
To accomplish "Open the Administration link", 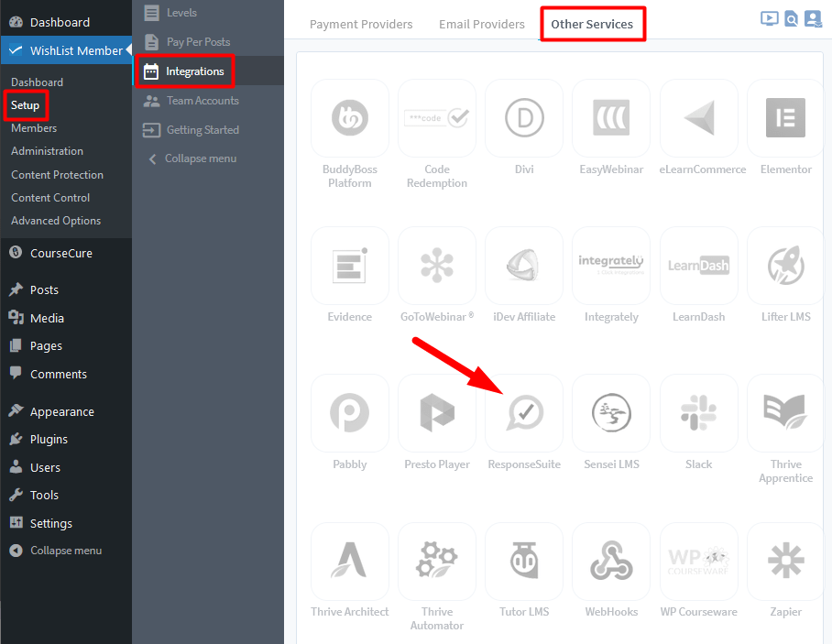I will pyautogui.click(x=48, y=151).
